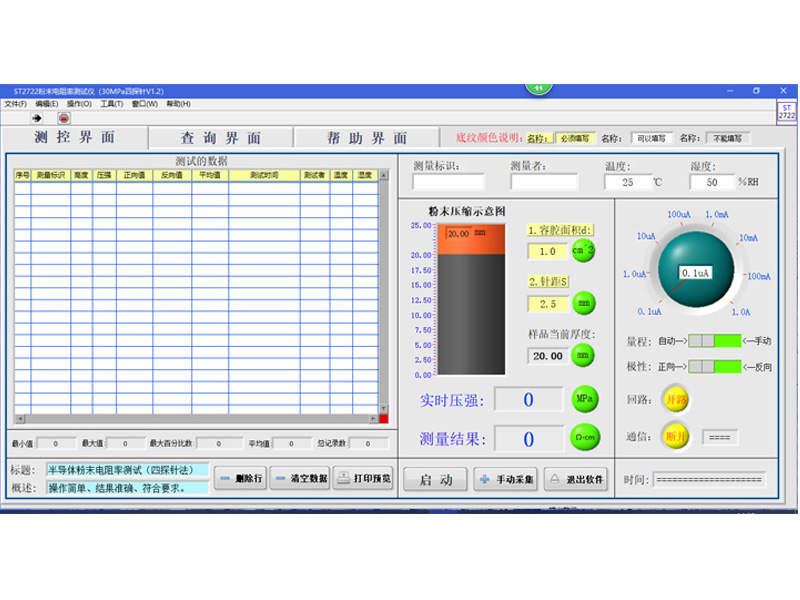
Task: Open the 帮助(H) menu
Action: click(x=178, y=104)
